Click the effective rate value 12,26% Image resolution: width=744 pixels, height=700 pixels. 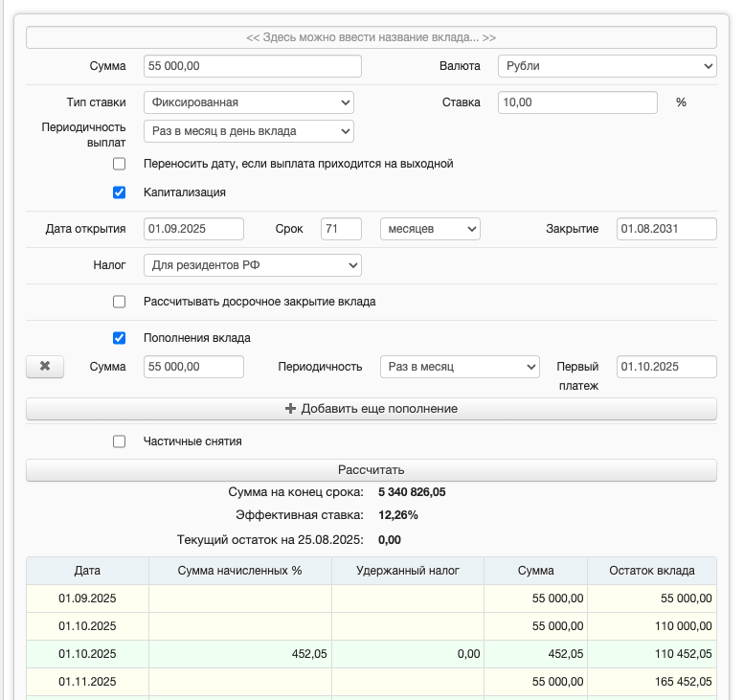coord(398,515)
